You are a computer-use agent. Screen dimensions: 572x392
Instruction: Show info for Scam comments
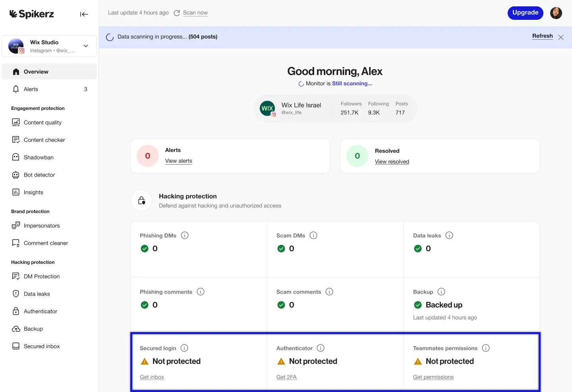(x=329, y=292)
